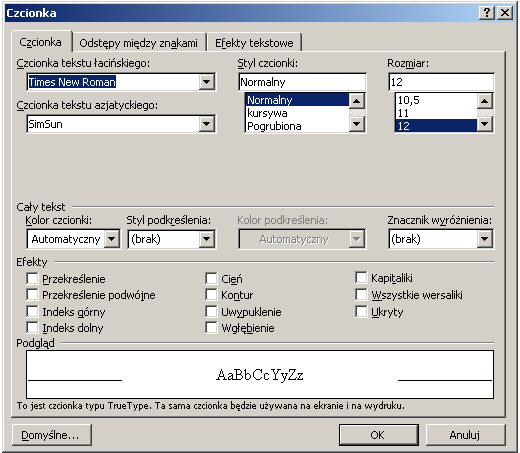The width and height of the screenshot is (520, 453).
Task: Open the Efekty tekstowe tab
Action: 254,43
